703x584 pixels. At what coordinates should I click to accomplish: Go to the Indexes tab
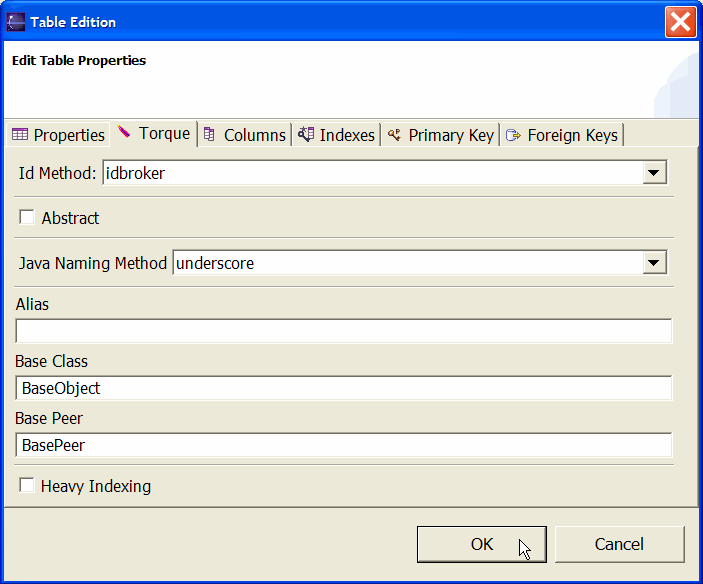[336, 134]
